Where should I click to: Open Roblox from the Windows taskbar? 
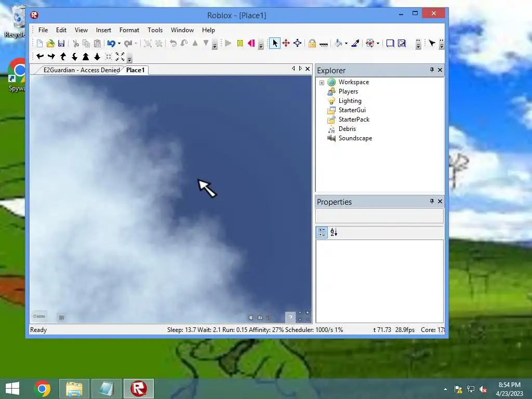[138, 389]
